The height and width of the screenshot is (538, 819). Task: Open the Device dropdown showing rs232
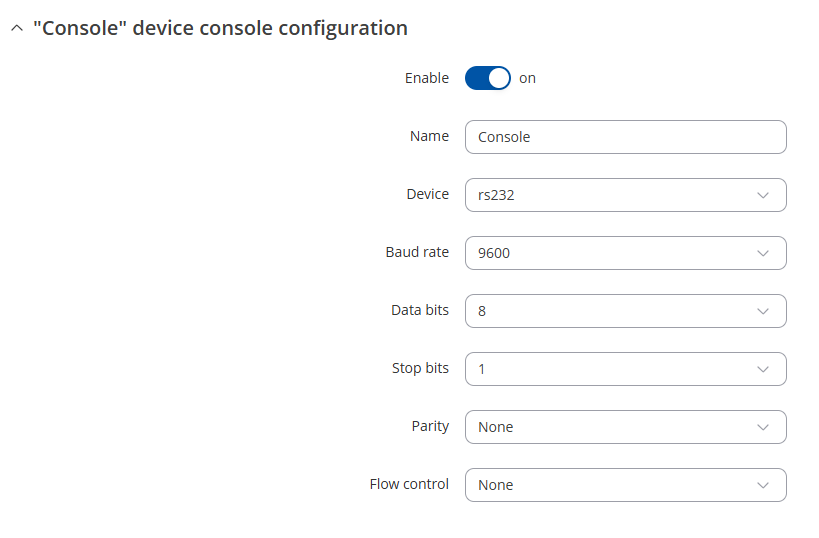coord(610,195)
